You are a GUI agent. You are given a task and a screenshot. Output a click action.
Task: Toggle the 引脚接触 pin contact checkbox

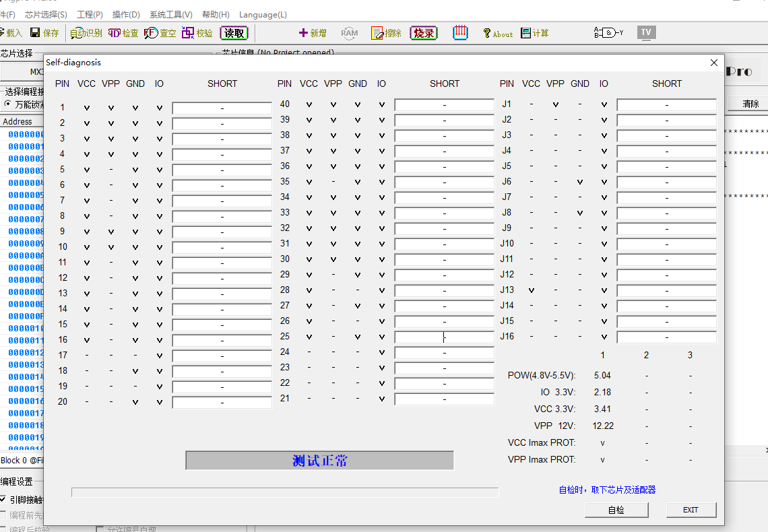click(x=3, y=500)
